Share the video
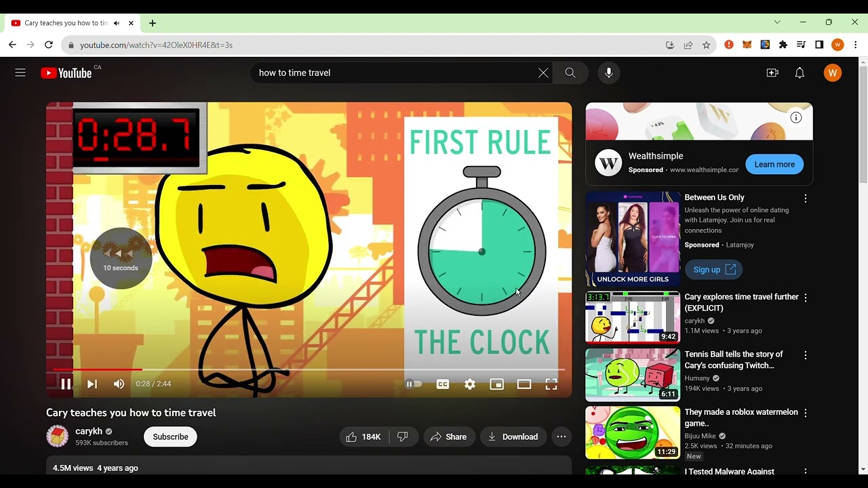 pos(449,437)
